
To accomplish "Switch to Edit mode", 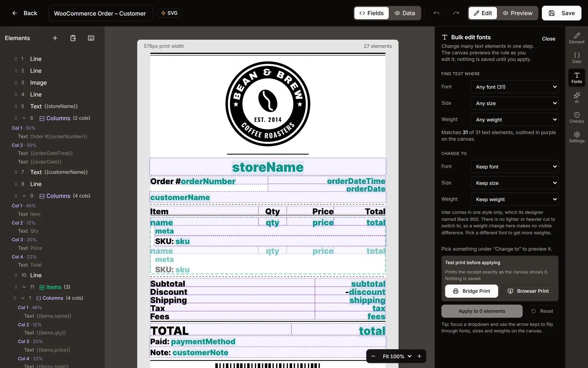I will click(483, 13).
